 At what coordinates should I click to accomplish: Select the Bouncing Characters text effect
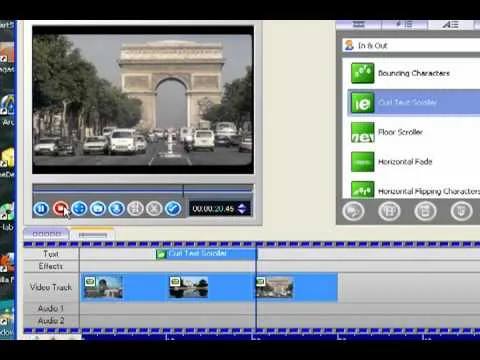click(x=414, y=73)
